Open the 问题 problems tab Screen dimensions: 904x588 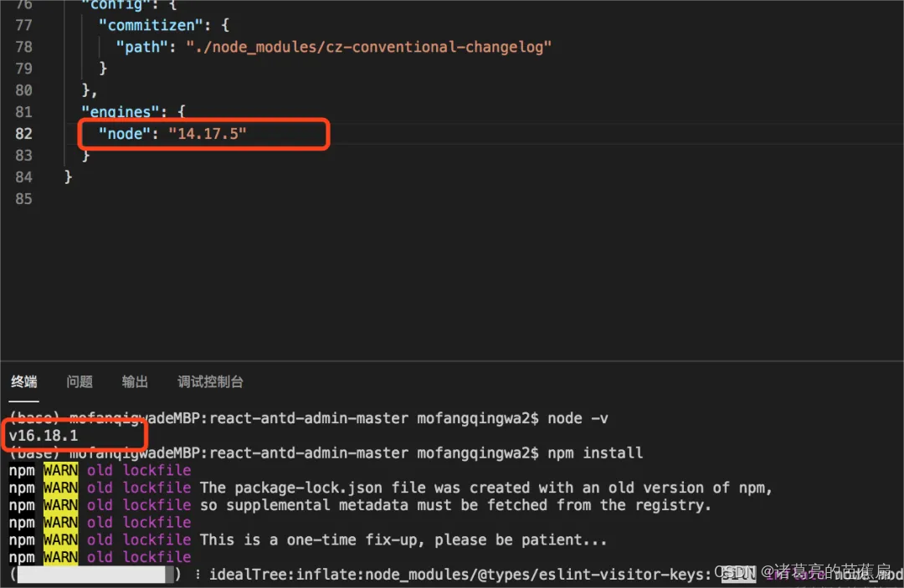click(80, 382)
